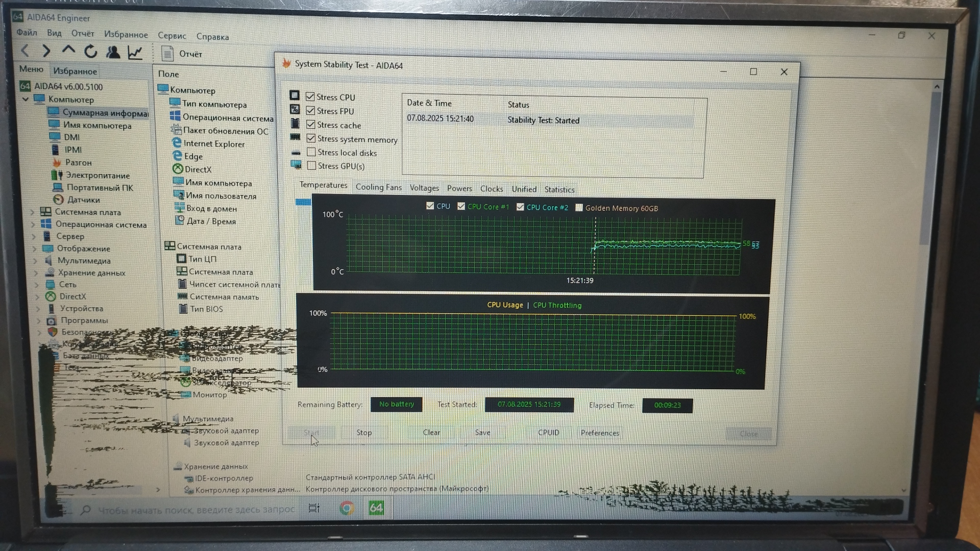The height and width of the screenshot is (551, 980).
Task: Open the user profile toolbar icon
Action: (113, 52)
